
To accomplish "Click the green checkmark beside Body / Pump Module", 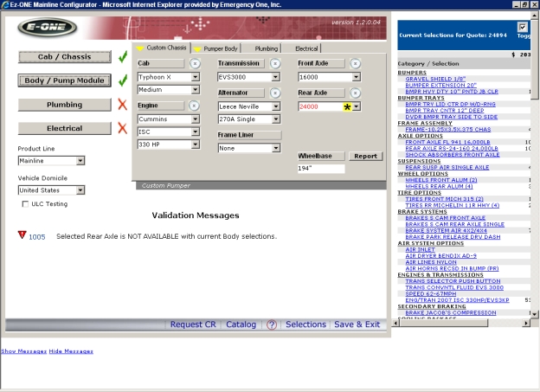I will [123, 80].
